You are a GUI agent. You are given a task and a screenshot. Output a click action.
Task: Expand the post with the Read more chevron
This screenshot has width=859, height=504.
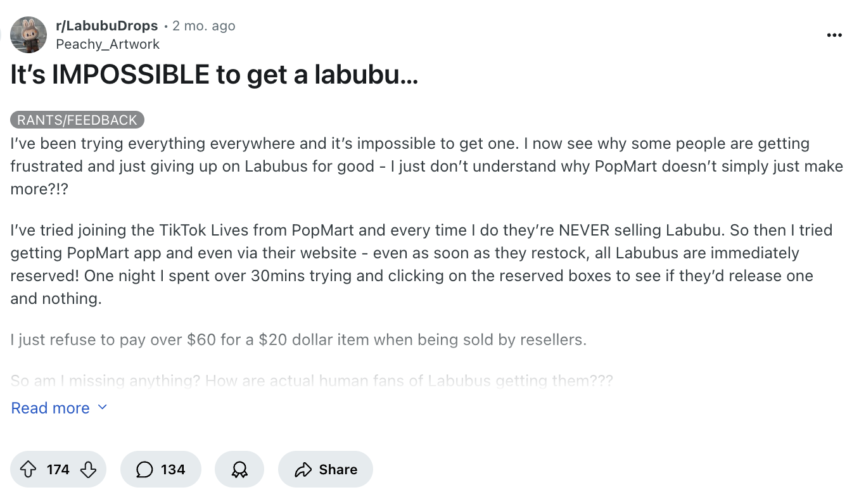[x=102, y=408]
